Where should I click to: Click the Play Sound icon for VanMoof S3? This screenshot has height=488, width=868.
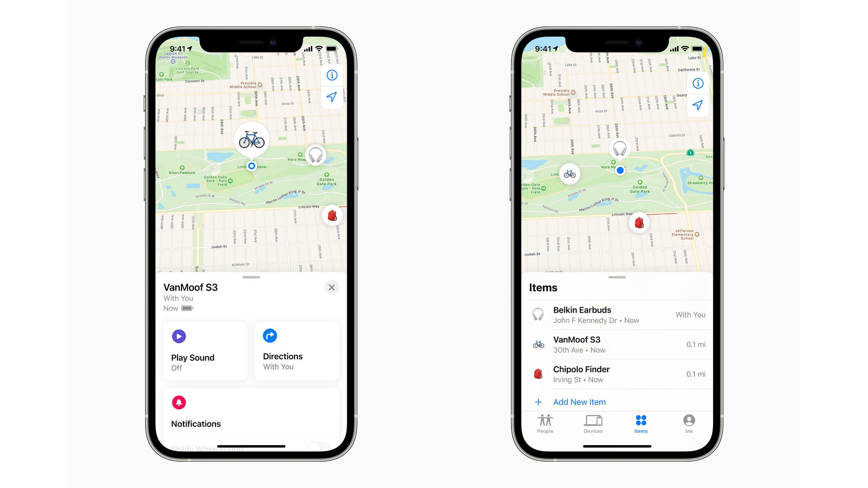coord(179,335)
